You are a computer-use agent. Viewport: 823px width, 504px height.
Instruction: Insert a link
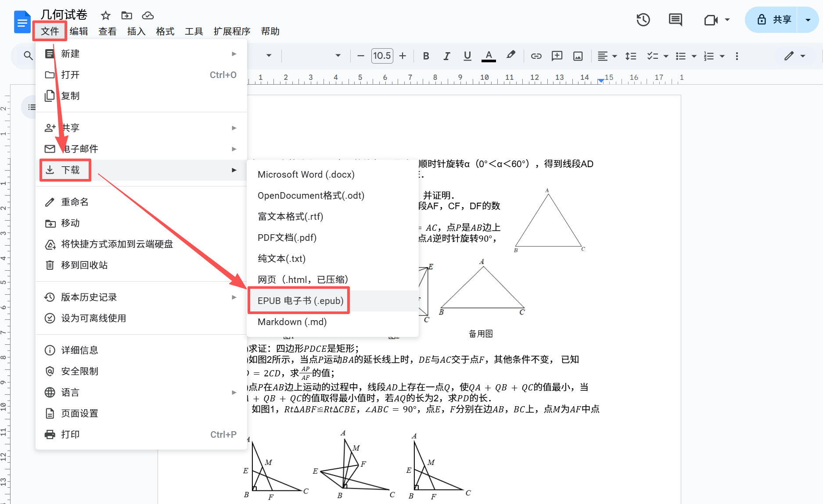pyautogui.click(x=535, y=56)
